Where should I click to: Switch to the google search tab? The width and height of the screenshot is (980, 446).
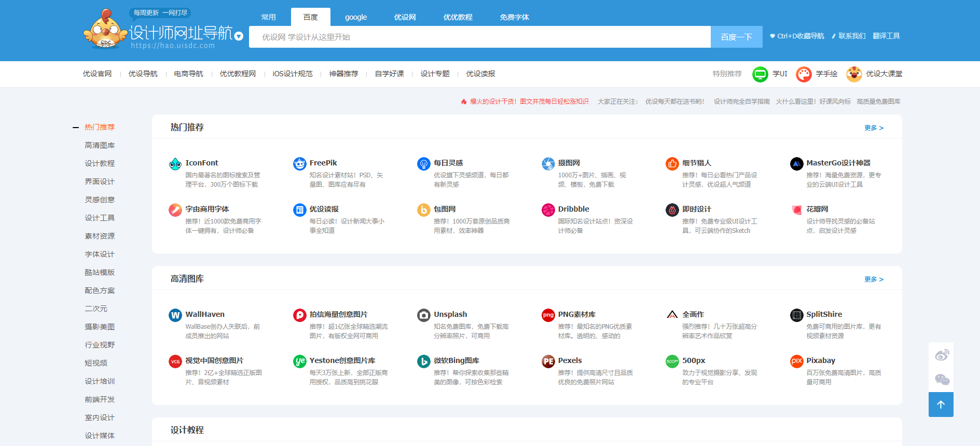point(356,17)
